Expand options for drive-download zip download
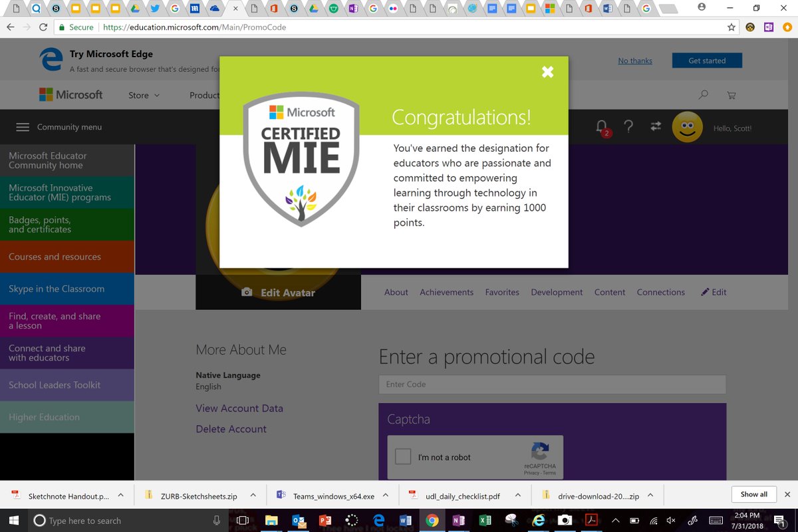This screenshot has height=532, width=798. click(650, 495)
